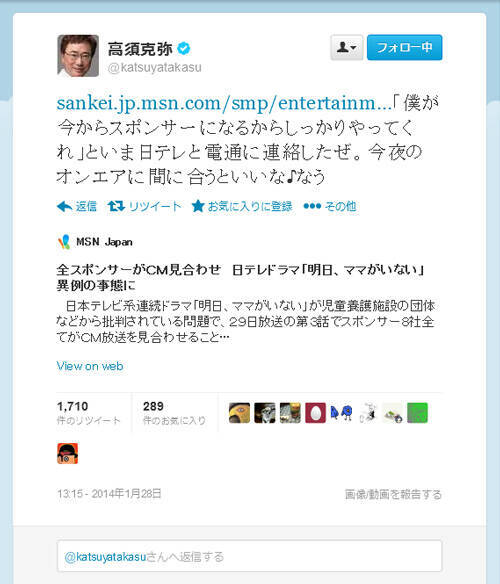Click the reply arrow icon

pyautogui.click(x=64, y=206)
